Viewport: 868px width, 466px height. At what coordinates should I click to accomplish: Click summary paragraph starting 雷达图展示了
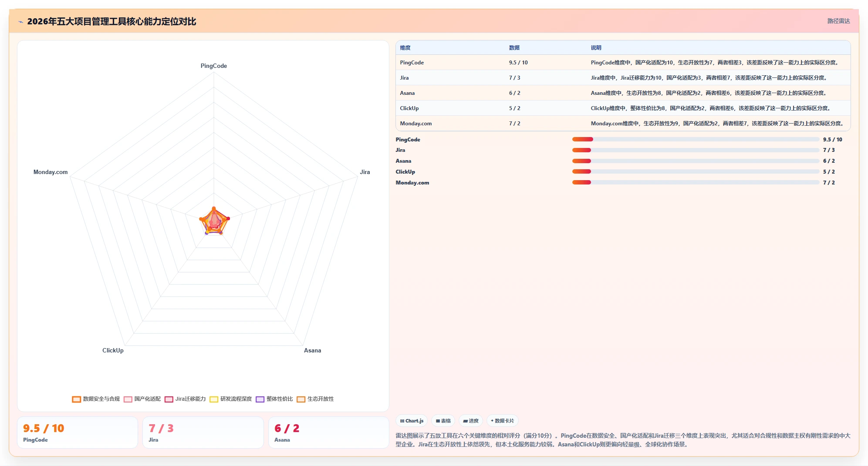click(x=623, y=440)
